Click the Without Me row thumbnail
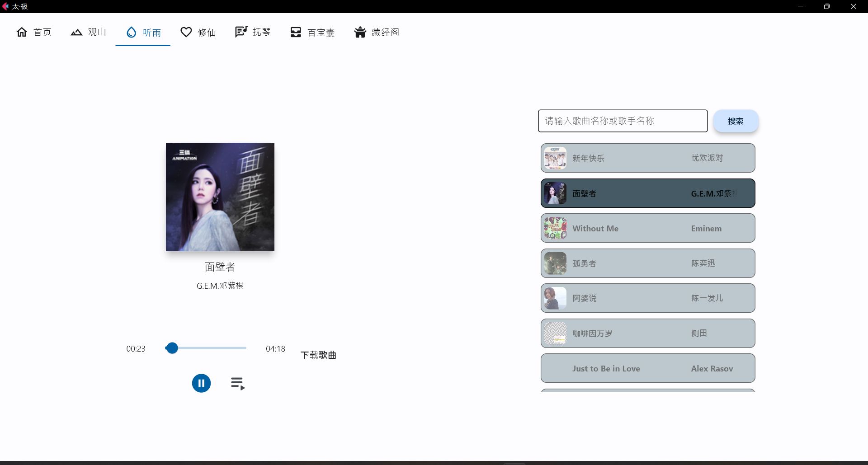Screen dimensions: 868x465 click(x=555, y=228)
